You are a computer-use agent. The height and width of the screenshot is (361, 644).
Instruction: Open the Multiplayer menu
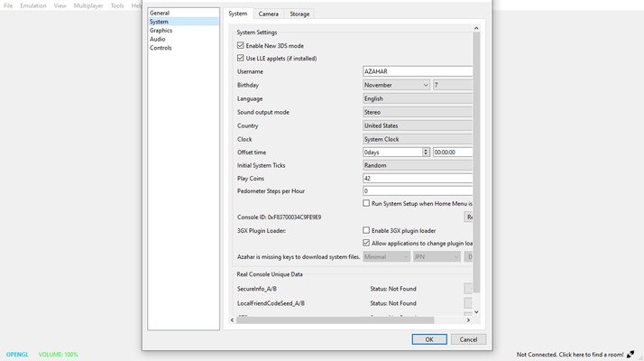[88, 5]
